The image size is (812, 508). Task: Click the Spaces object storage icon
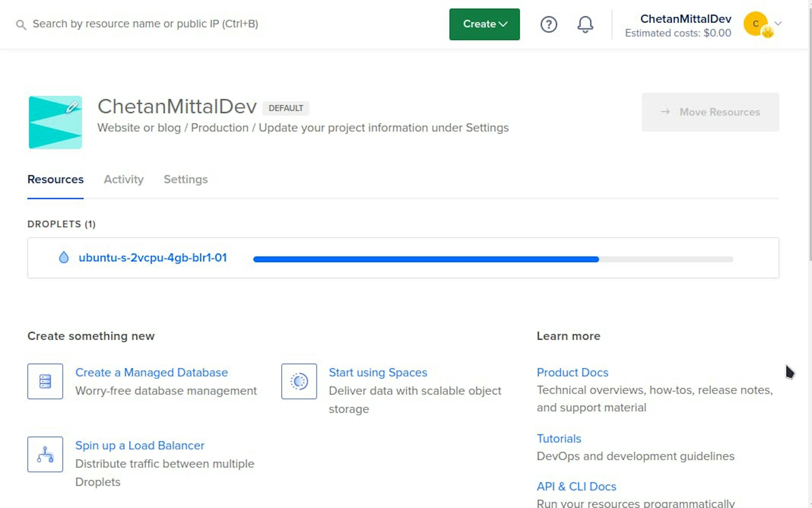pyautogui.click(x=298, y=381)
